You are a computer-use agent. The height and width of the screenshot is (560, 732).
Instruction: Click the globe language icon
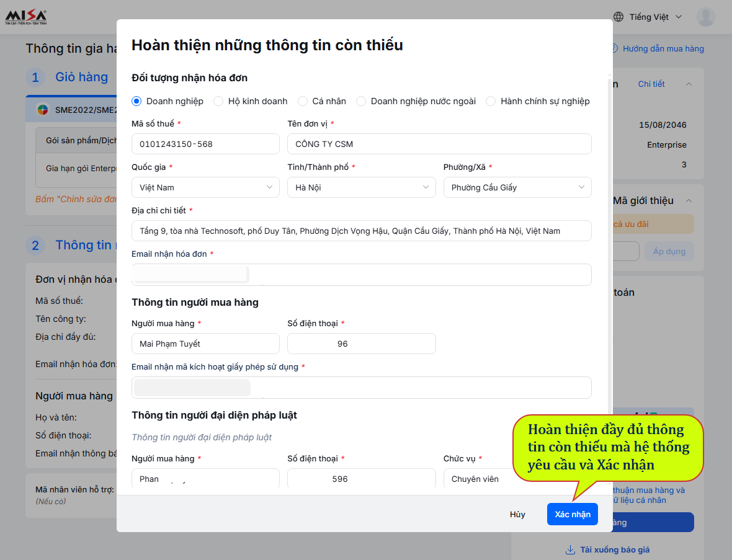pos(618,17)
